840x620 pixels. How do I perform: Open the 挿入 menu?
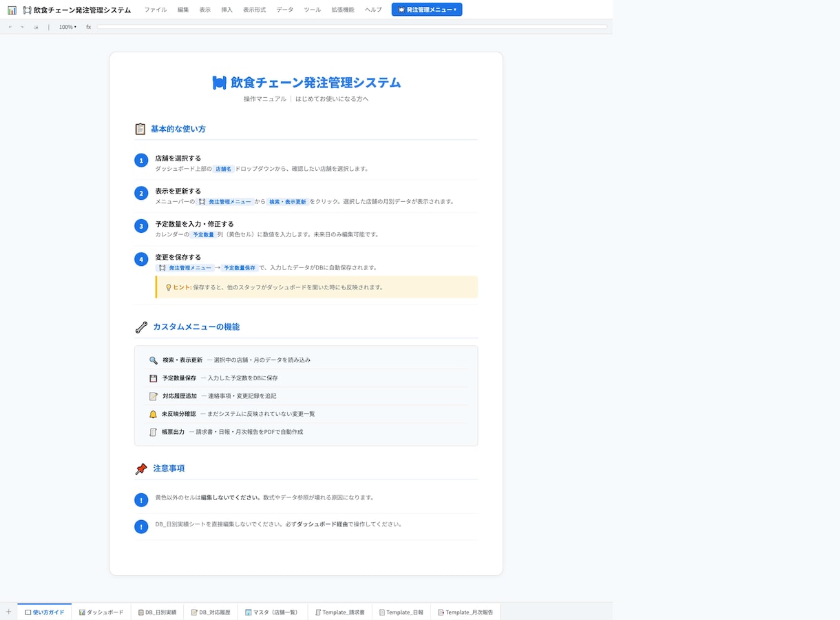tap(227, 10)
